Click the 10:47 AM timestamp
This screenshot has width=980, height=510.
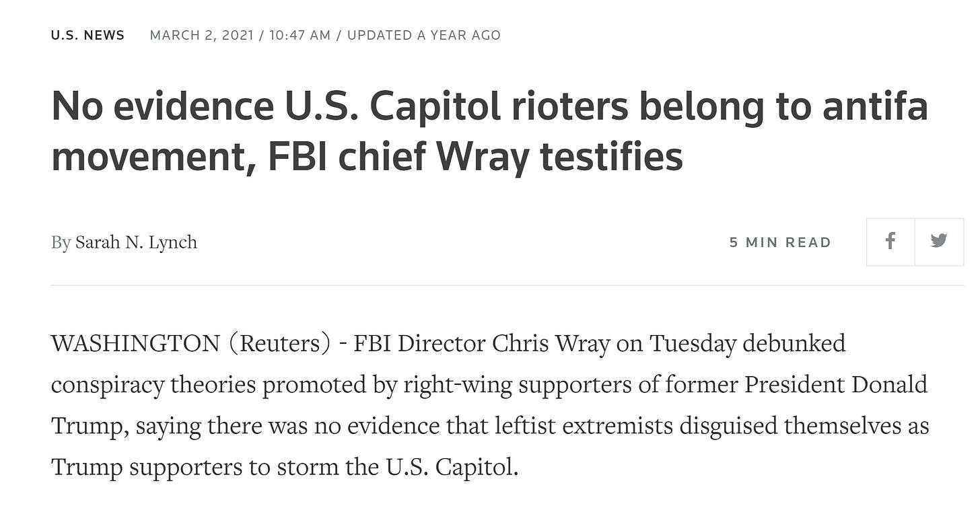pyautogui.click(x=300, y=35)
